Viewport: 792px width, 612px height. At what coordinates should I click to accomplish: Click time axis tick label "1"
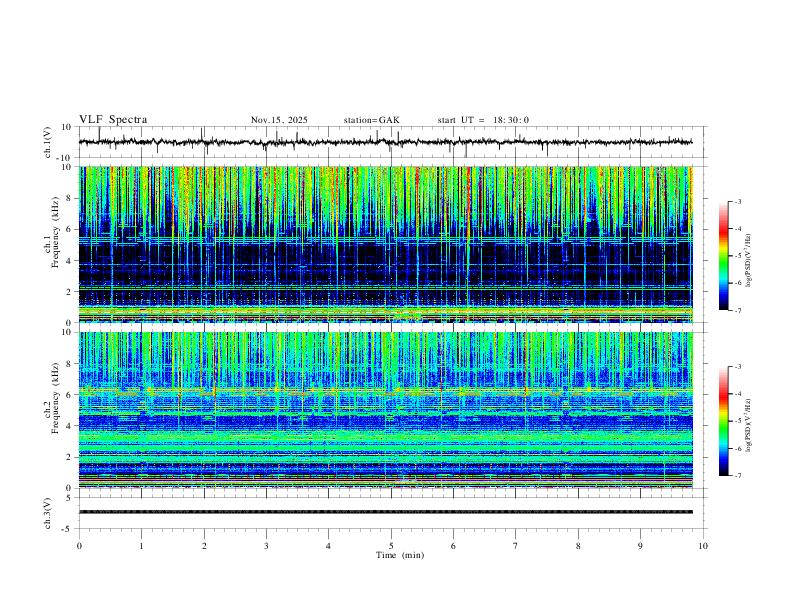pyautogui.click(x=141, y=546)
